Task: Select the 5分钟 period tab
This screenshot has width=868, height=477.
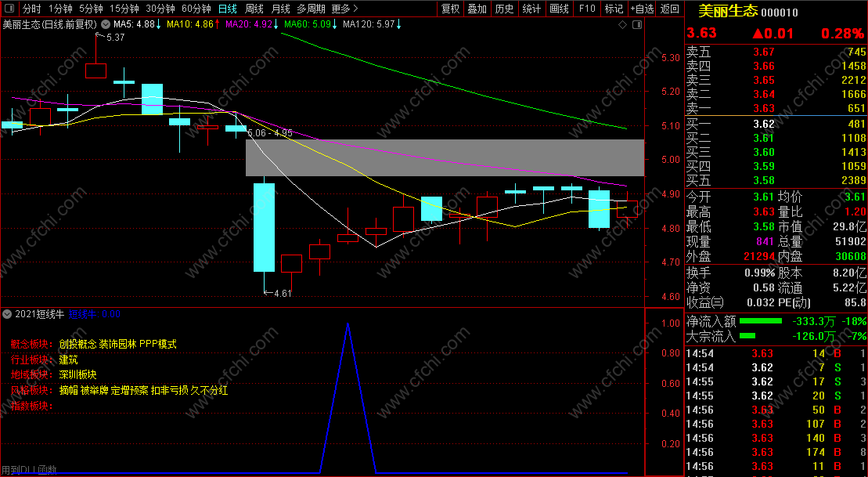Action: click(x=91, y=9)
